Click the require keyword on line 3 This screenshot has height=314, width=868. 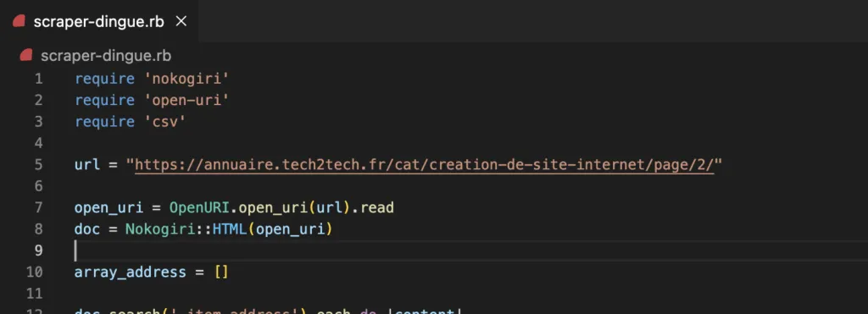pyautogui.click(x=104, y=122)
